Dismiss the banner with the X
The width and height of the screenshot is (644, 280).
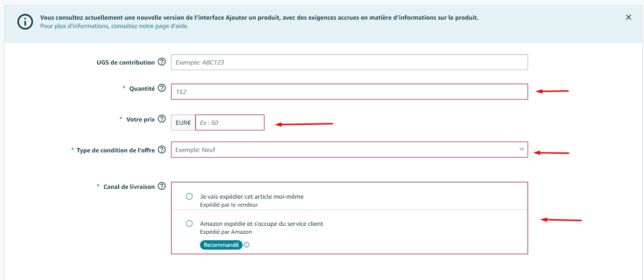tap(628, 17)
